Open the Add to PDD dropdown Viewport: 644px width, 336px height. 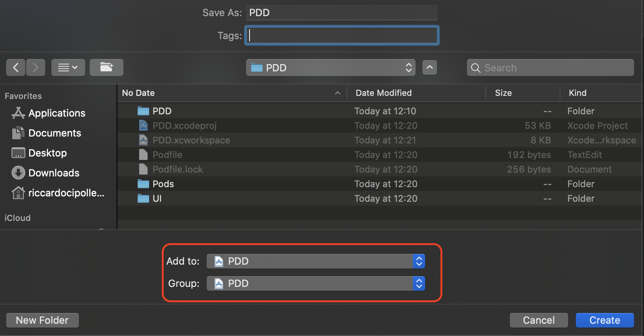[x=315, y=261]
